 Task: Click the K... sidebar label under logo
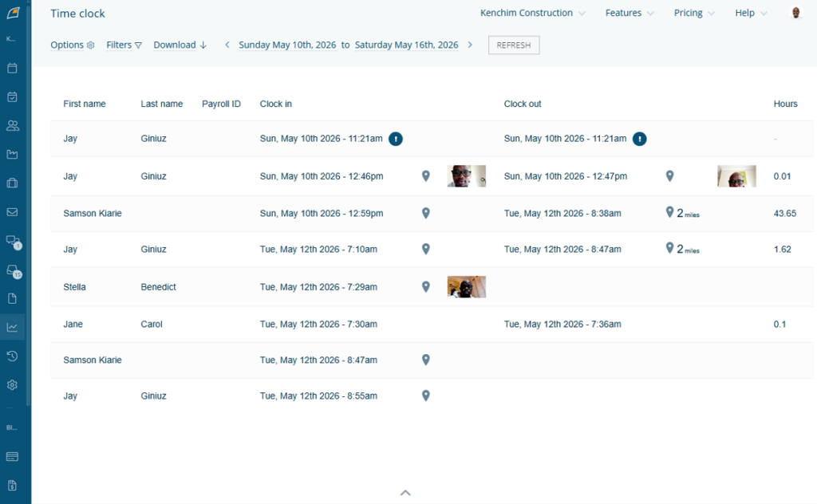[x=10, y=39]
